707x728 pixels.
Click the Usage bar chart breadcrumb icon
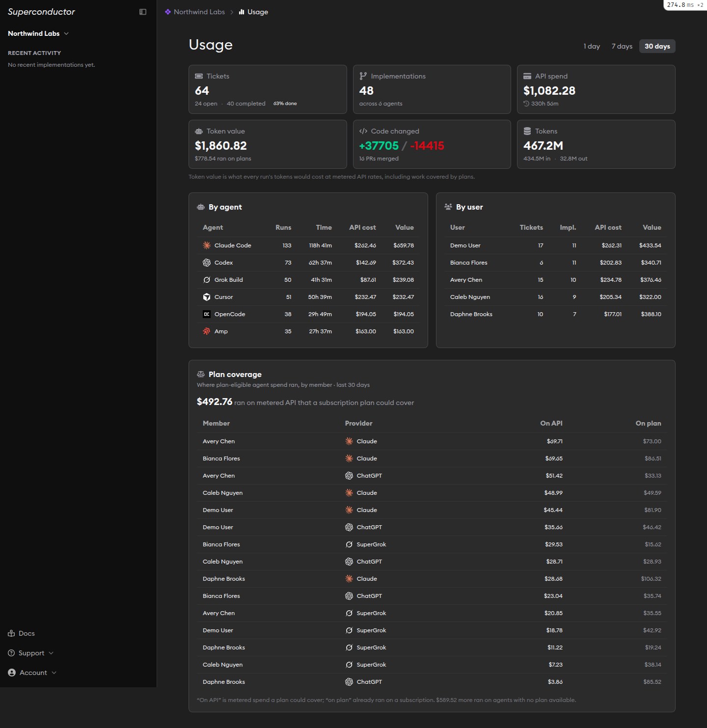pyautogui.click(x=242, y=12)
